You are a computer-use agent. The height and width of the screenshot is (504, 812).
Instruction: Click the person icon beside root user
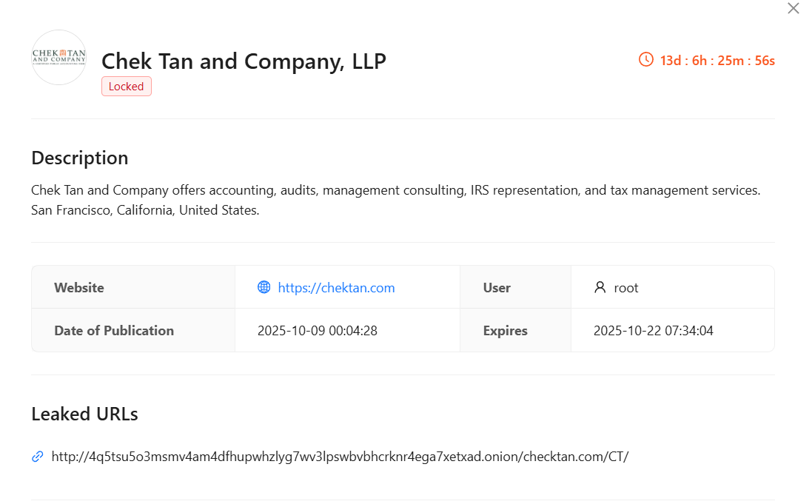click(x=599, y=287)
